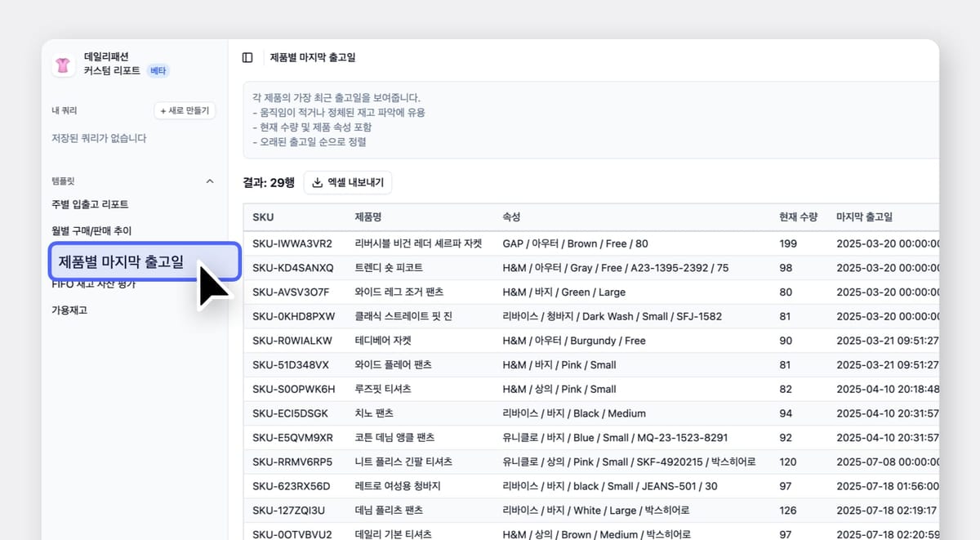Click the pink shirt 데일리패션 logo icon
Image resolution: width=980 pixels, height=540 pixels.
(63, 64)
